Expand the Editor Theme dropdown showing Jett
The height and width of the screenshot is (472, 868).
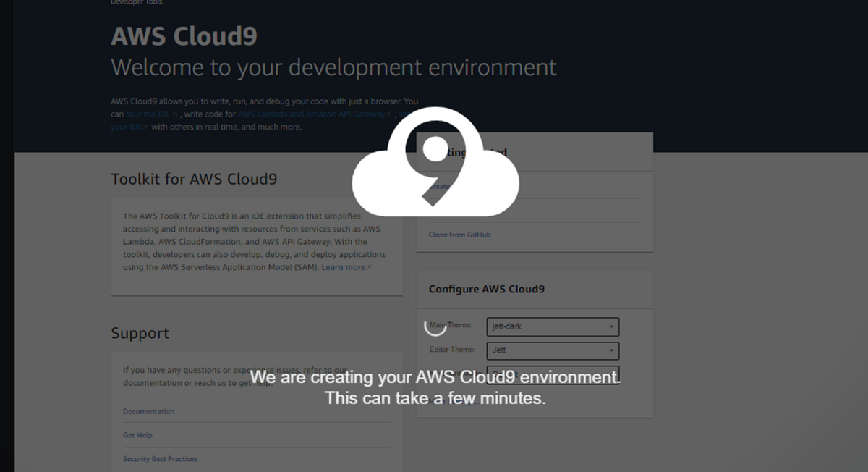(553, 350)
